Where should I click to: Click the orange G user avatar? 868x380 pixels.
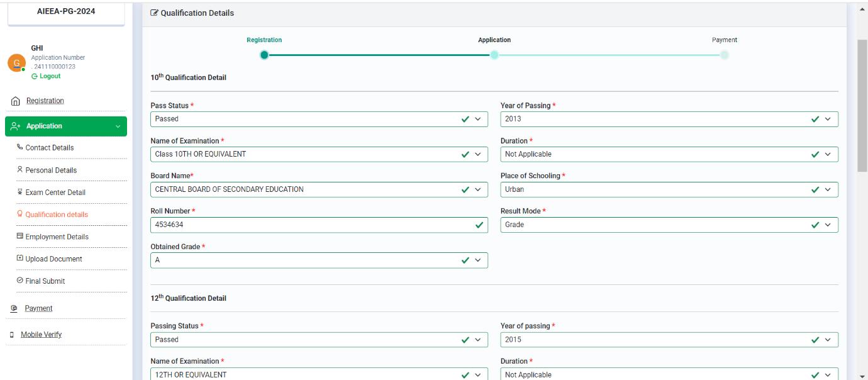tap(16, 63)
